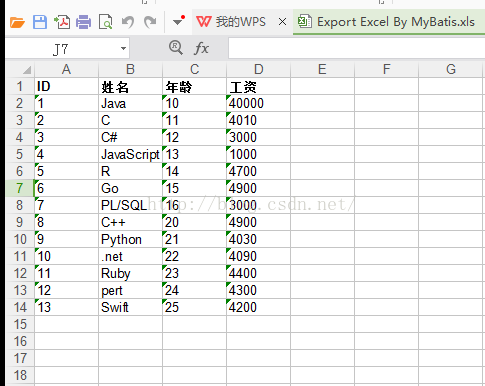
Task: Select row 1 header
Action: [20, 86]
